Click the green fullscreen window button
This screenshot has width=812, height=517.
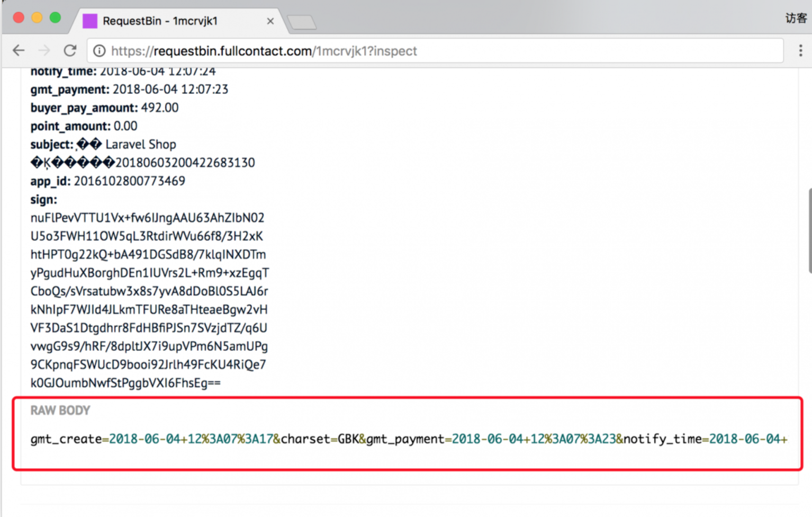click(55, 17)
